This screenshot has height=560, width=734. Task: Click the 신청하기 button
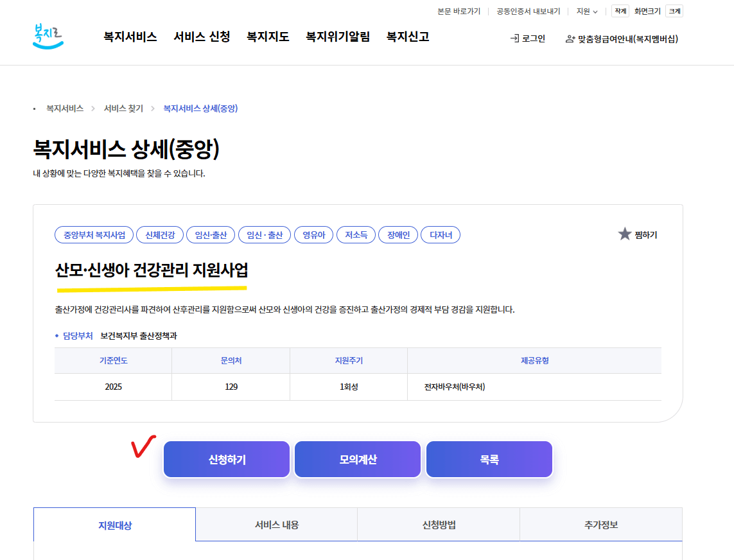click(227, 459)
